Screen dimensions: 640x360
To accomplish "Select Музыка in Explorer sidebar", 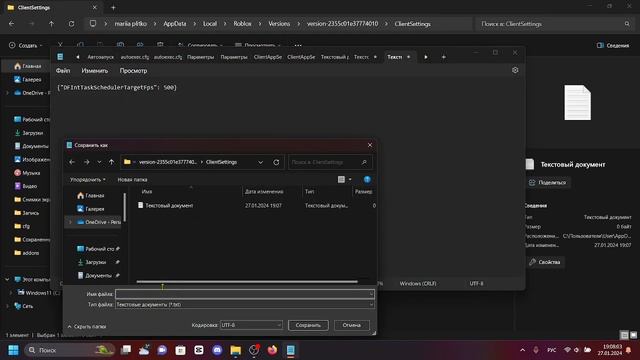I will (28, 173).
